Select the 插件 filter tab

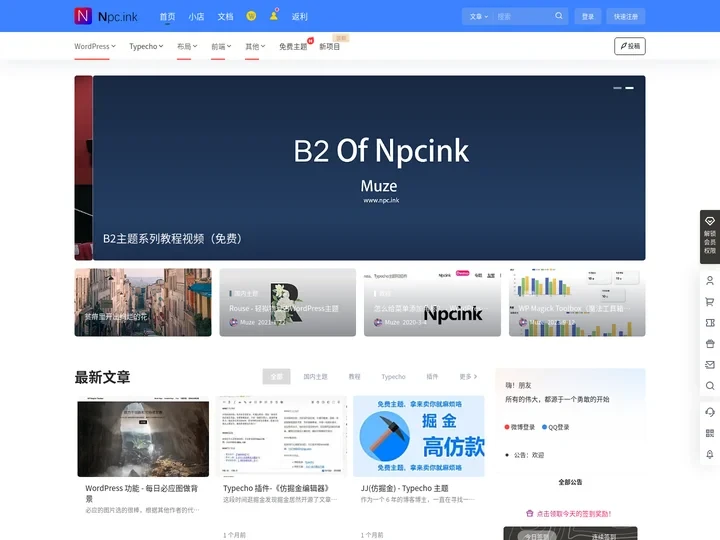[432, 377]
